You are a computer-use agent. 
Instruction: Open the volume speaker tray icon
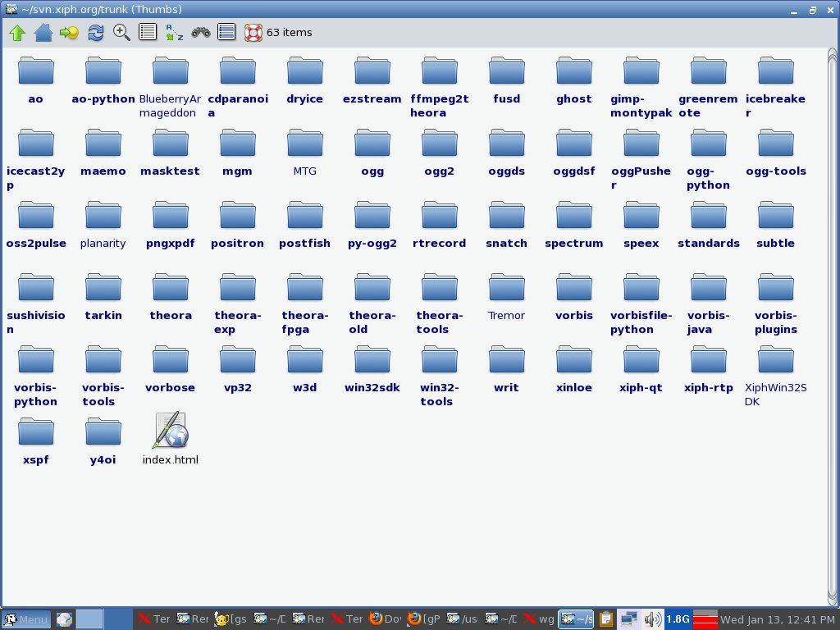(652, 619)
